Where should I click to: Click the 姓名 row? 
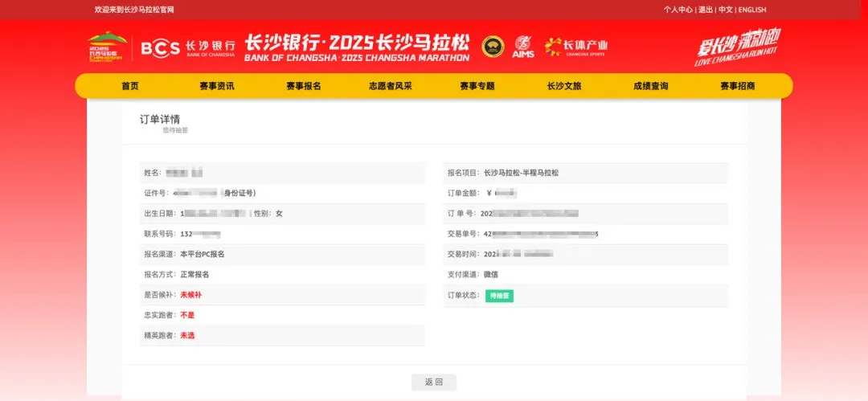click(x=282, y=173)
